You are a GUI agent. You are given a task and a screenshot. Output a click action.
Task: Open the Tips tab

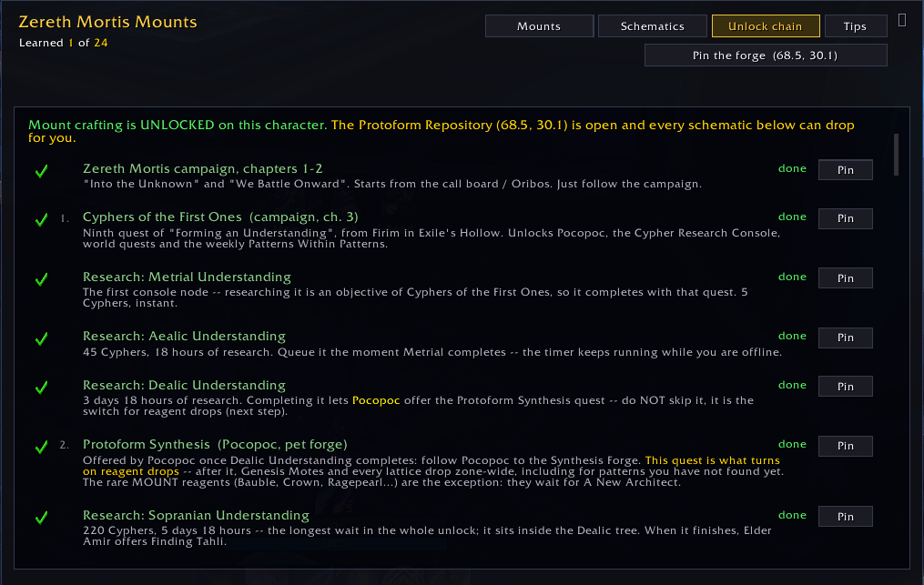856,25
